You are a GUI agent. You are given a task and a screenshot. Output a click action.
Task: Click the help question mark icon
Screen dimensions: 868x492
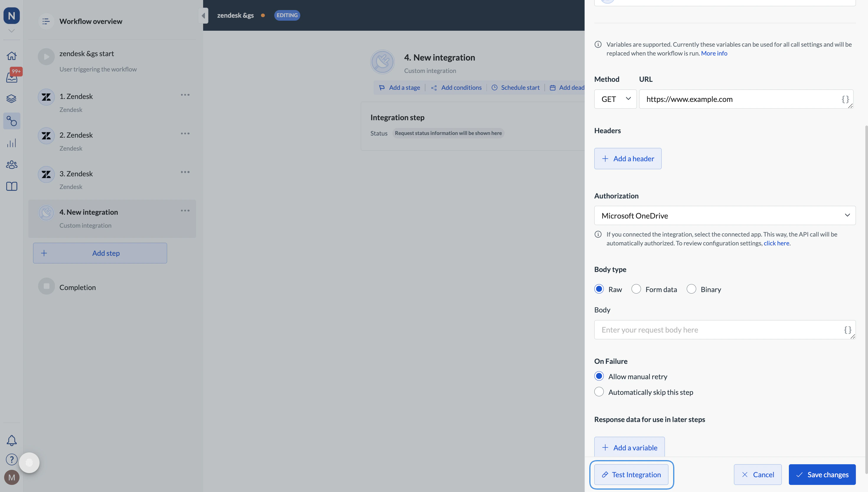pyautogui.click(x=12, y=459)
